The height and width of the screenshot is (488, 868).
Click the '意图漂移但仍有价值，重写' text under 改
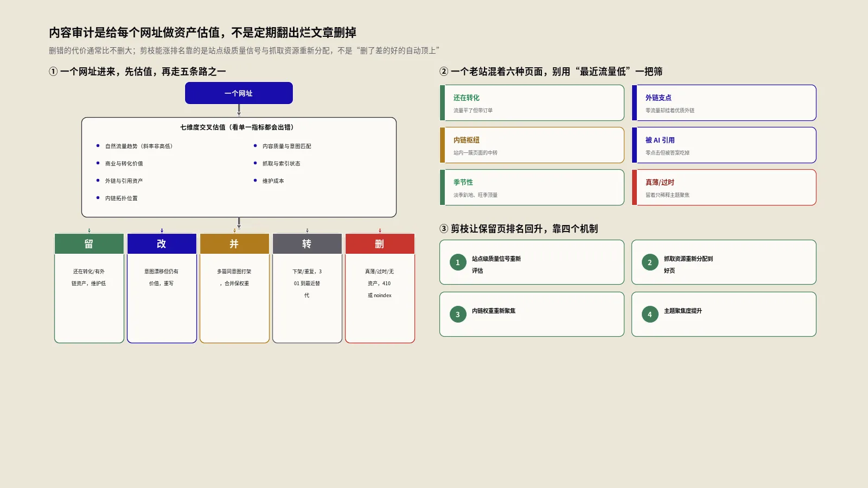(x=162, y=278)
